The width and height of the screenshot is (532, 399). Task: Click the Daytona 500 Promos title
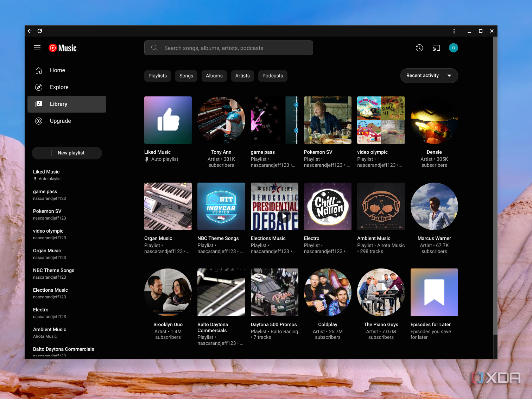click(x=274, y=324)
